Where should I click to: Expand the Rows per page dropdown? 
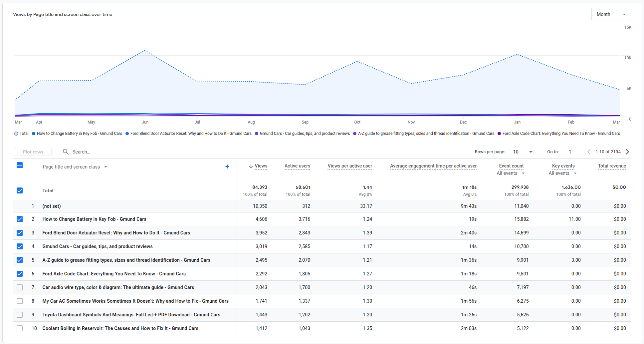point(523,152)
